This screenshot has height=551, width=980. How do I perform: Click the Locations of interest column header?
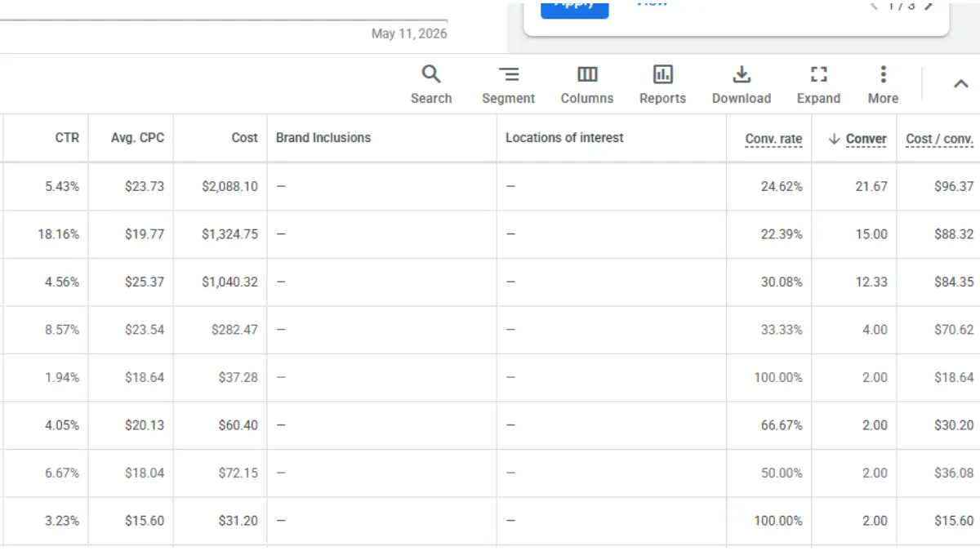[x=564, y=138]
